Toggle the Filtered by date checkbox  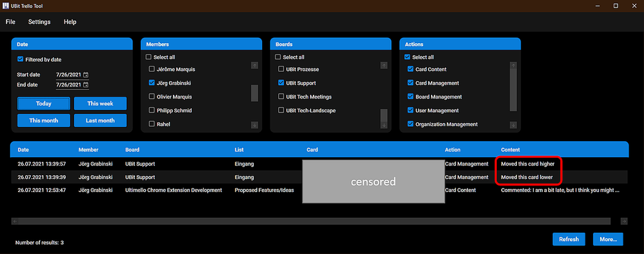tap(20, 59)
